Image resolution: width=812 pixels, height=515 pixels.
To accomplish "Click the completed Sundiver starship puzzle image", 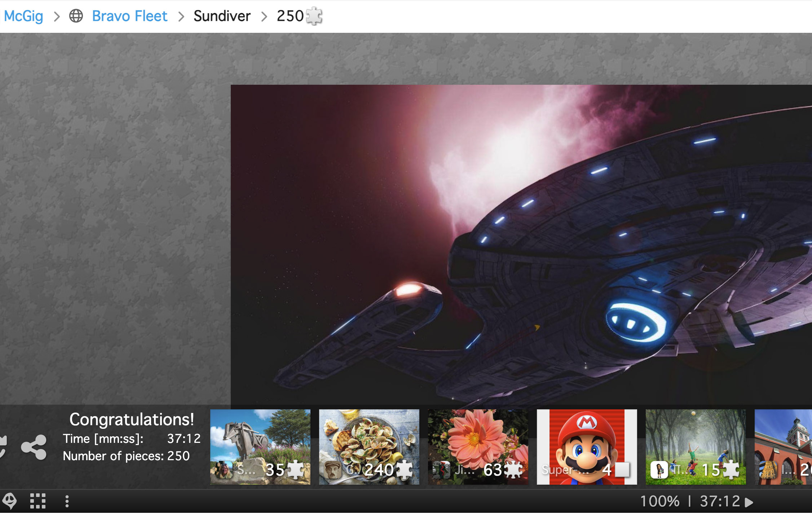I will [x=521, y=245].
